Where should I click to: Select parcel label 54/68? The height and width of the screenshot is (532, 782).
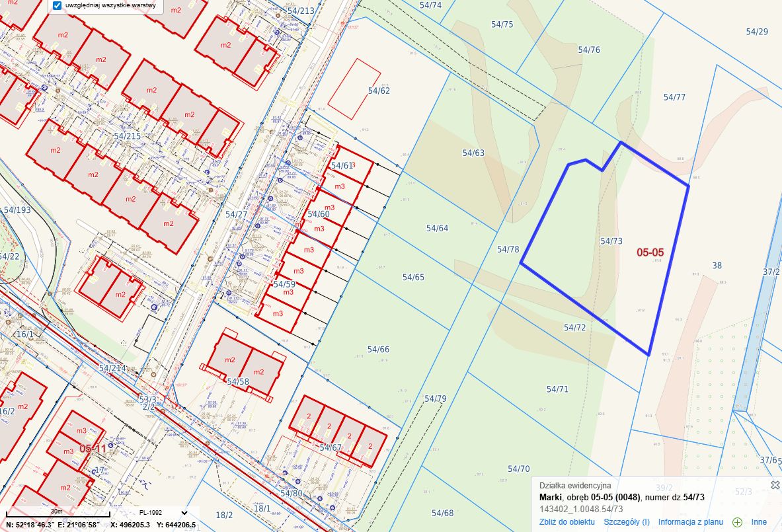(x=442, y=513)
